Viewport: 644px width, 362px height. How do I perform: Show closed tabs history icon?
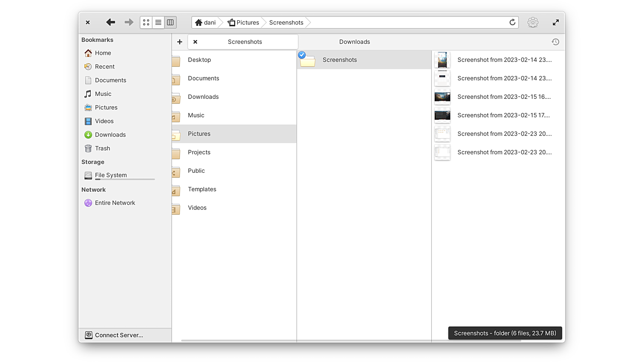tap(555, 42)
